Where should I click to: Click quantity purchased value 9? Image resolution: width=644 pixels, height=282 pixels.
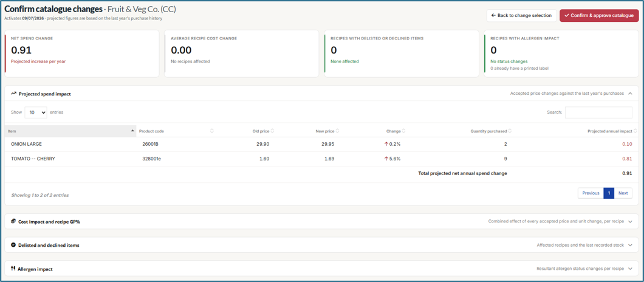pos(505,159)
